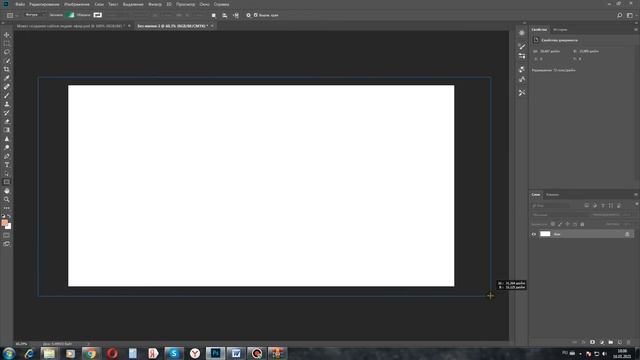
Task: Switch to the first document tab
Action: pos(70,26)
